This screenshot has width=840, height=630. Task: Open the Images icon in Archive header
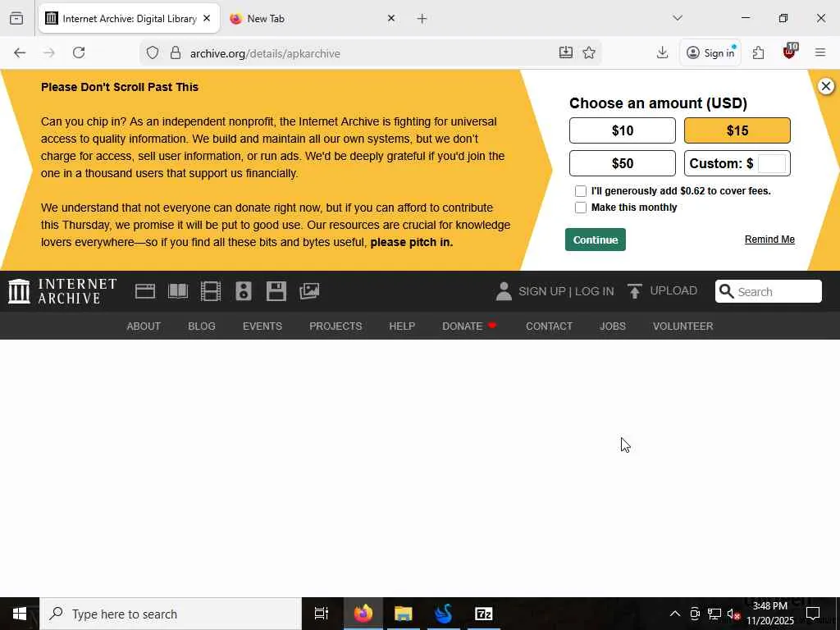click(309, 291)
